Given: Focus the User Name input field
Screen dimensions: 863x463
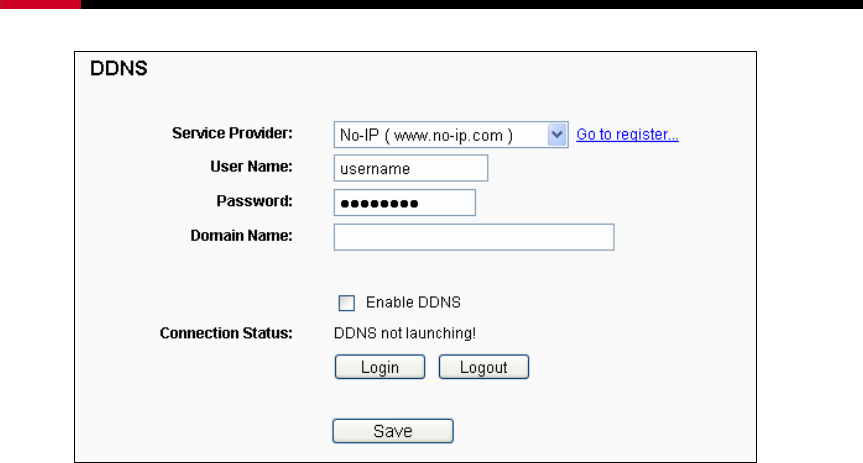Looking at the screenshot, I should [411, 168].
